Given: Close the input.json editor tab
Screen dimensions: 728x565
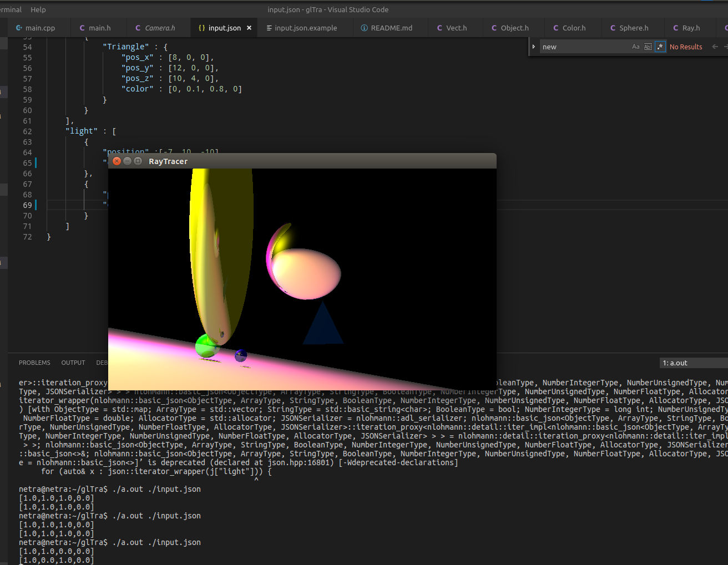Looking at the screenshot, I should [x=249, y=28].
